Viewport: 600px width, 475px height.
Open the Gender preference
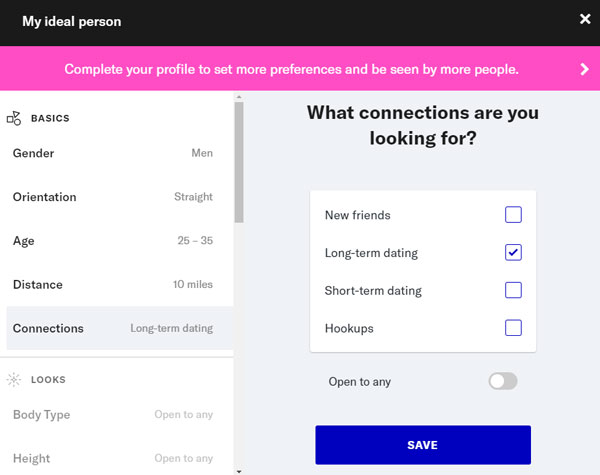(113, 154)
